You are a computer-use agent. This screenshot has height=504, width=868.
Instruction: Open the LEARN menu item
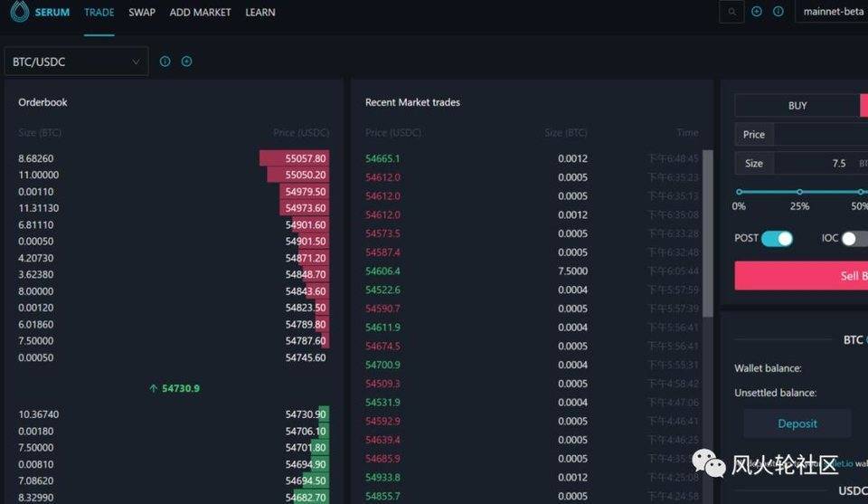coord(260,13)
